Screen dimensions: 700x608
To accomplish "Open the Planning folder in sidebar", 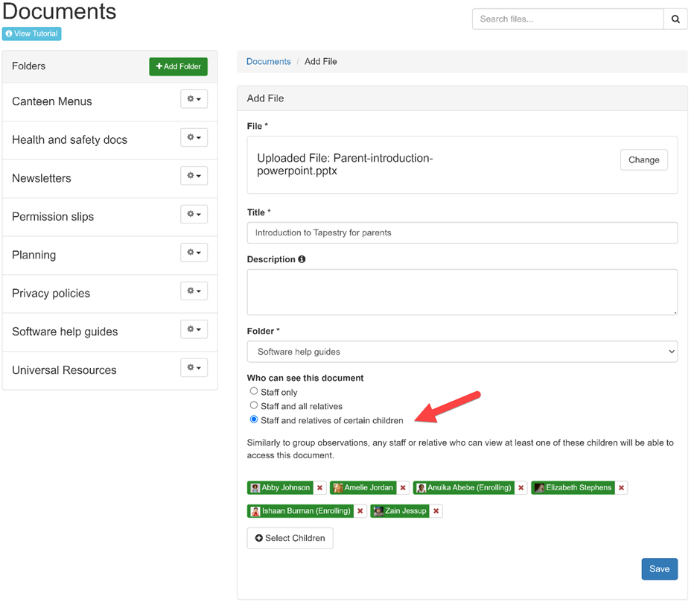I will tap(34, 255).
